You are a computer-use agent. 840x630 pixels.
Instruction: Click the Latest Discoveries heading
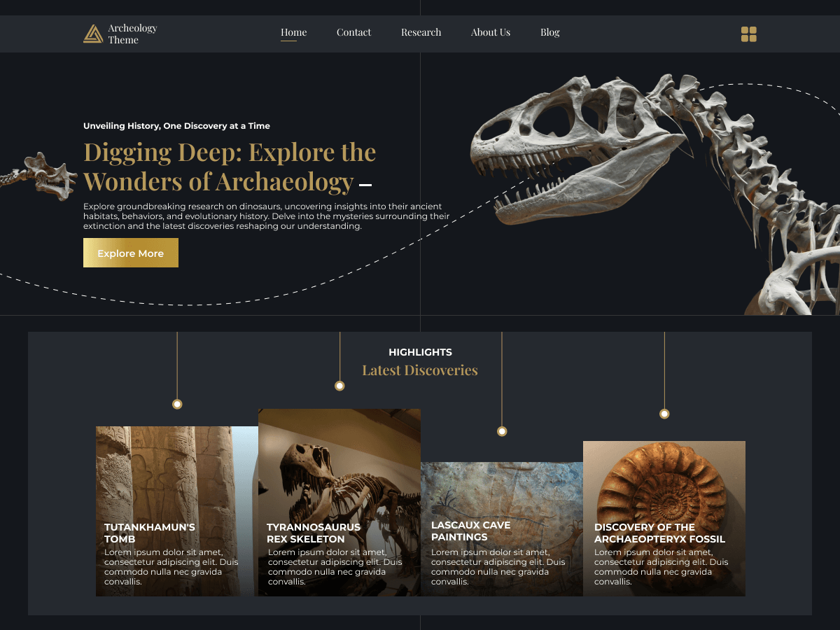coord(420,370)
